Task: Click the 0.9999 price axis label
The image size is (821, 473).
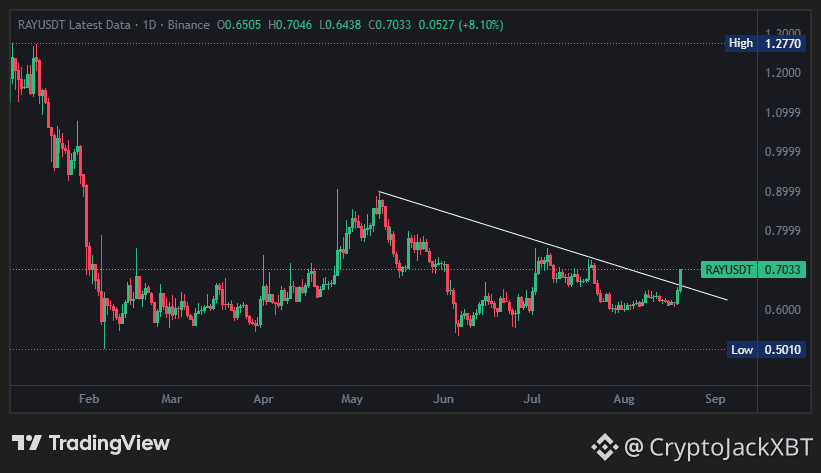Action: coord(783,152)
